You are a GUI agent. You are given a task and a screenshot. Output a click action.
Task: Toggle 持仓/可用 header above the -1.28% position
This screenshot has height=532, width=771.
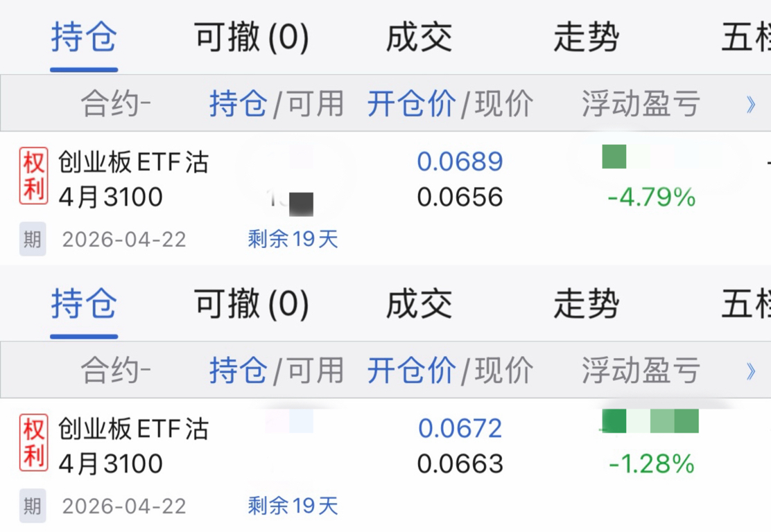point(277,371)
